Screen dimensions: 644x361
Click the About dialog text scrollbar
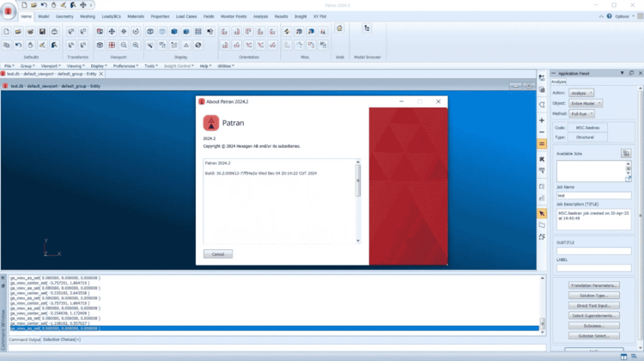tap(358, 180)
